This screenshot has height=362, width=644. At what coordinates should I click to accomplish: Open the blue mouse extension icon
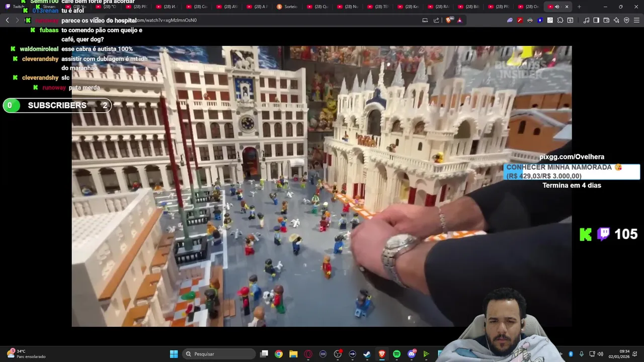pyautogui.click(x=540, y=20)
